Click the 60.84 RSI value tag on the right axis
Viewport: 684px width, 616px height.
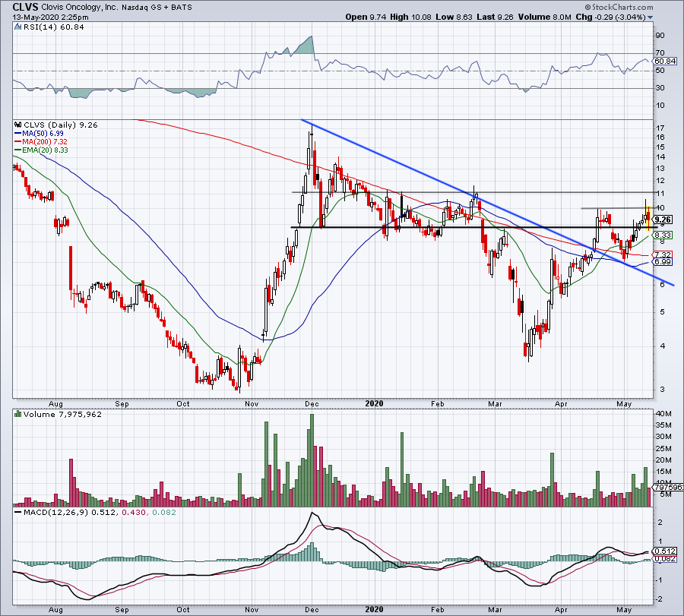click(x=665, y=61)
